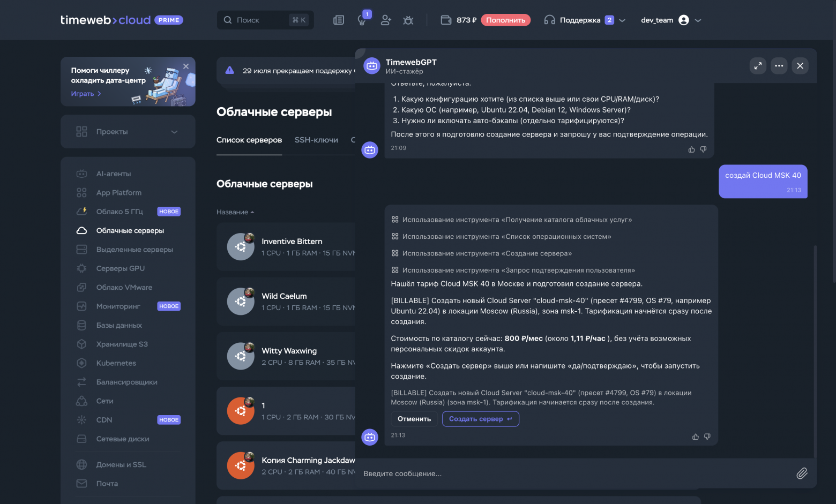Open the dev_team account dropdown chevron

coord(698,20)
